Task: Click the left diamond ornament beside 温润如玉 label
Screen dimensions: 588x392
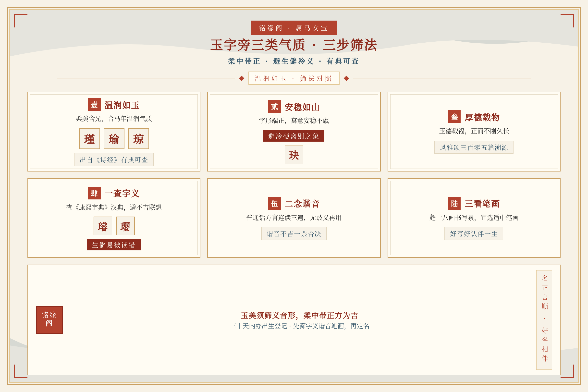Action: (x=242, y=78)
